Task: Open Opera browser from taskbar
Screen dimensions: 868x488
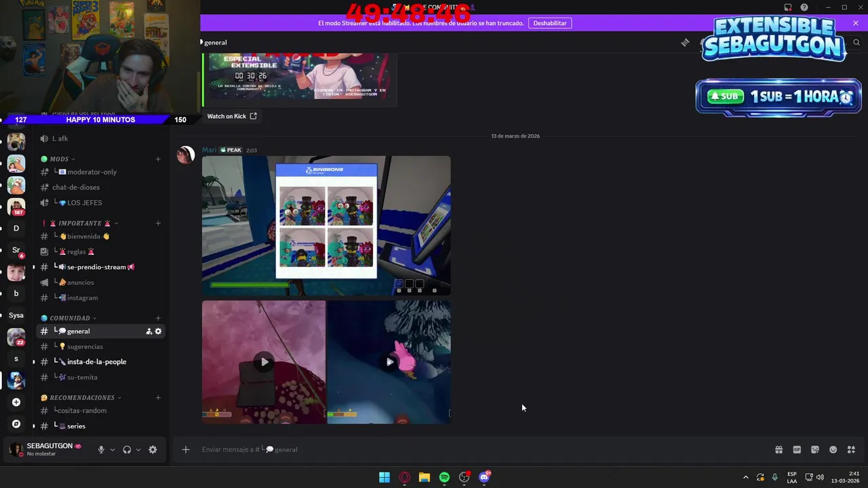Action: click(x=405, y=477)
